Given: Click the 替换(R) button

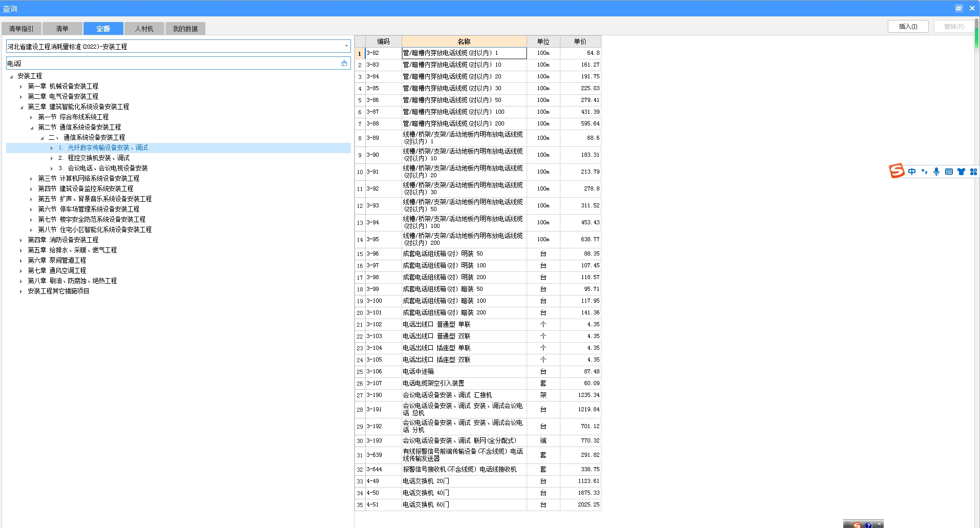Looking at the screenshot, I should [x=954, y=27].
